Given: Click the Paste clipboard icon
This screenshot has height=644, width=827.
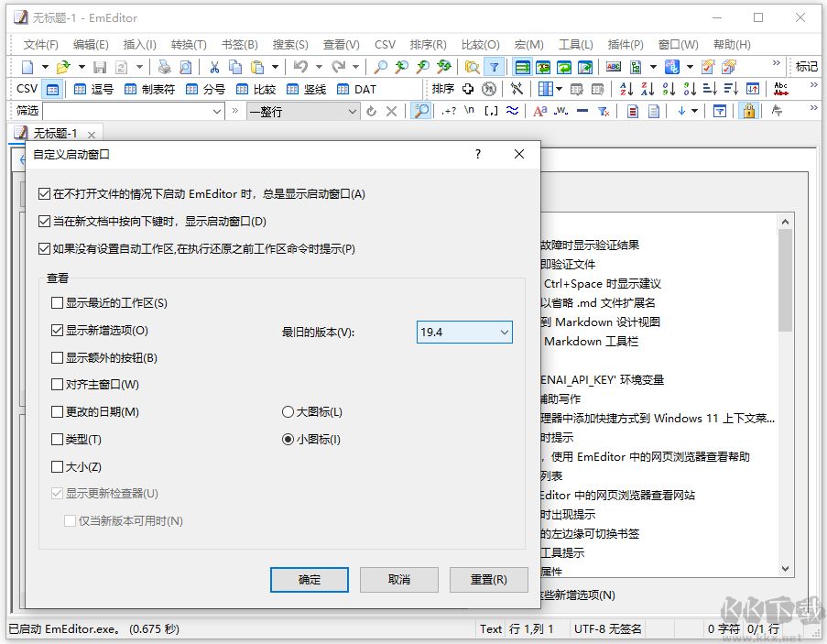Looking at the screenshot, I should tap(257, 67).
